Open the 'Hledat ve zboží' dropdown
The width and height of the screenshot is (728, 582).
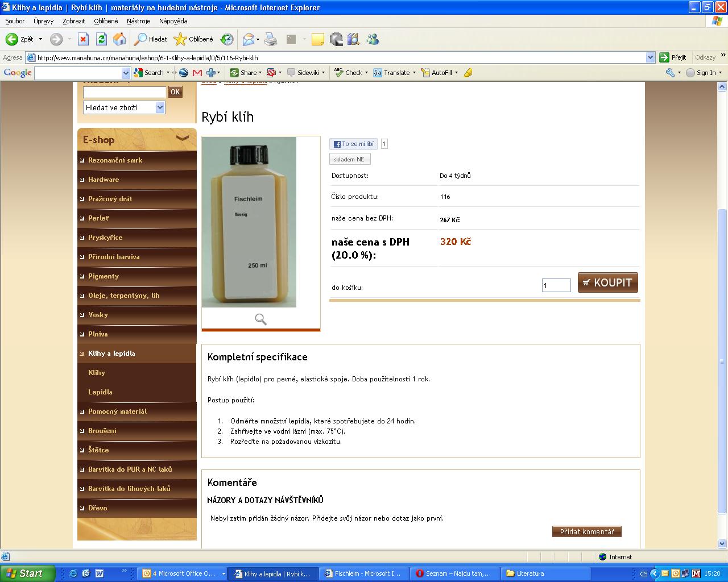pos(160,107)
